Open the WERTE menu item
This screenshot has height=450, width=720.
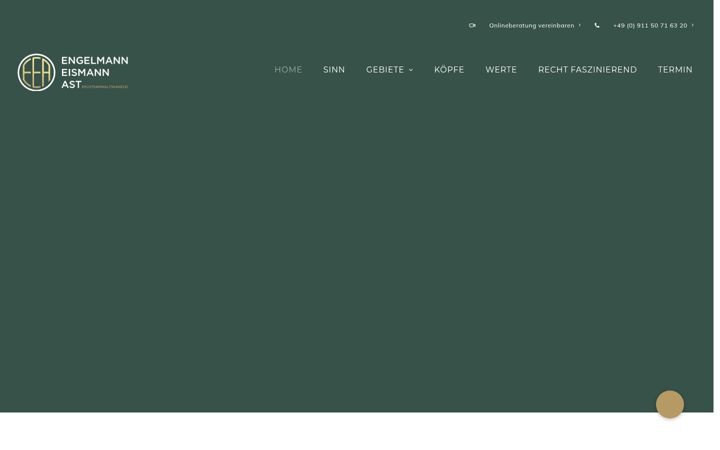501,70
